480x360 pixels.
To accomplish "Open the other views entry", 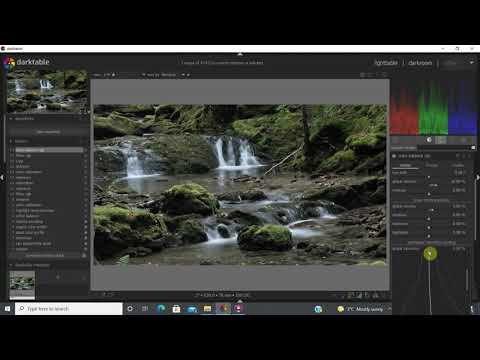I will click(x=451, y=63).
